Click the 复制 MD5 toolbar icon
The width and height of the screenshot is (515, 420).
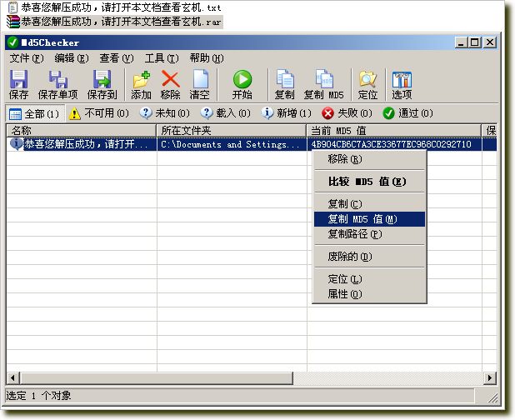point(324,79)
